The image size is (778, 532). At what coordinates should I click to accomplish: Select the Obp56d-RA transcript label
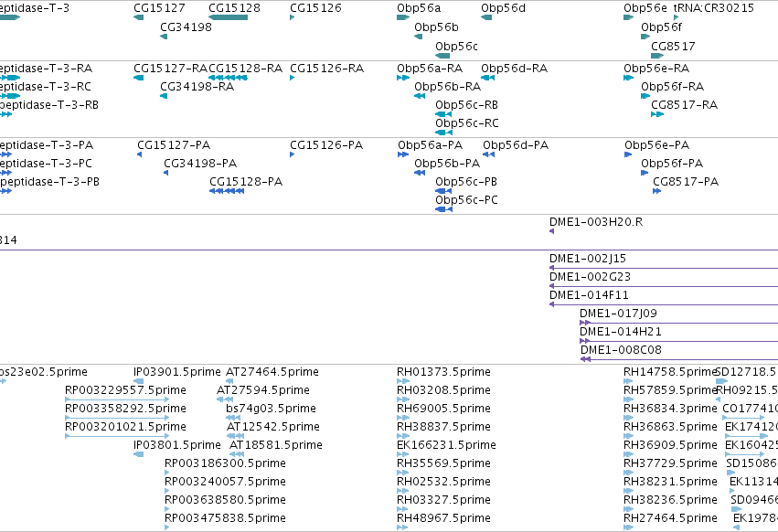(x=514, y=69)
